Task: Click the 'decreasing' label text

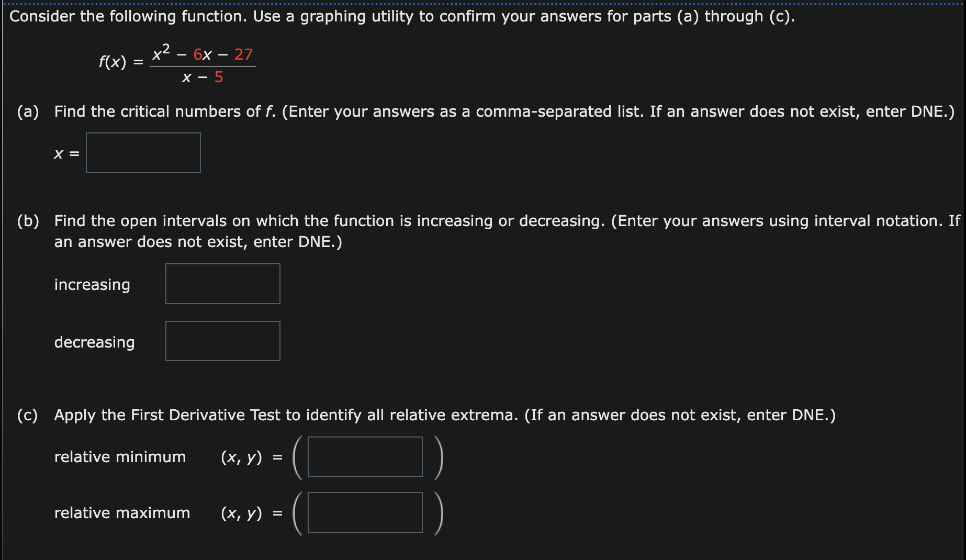Action: (x=94, y=342)
